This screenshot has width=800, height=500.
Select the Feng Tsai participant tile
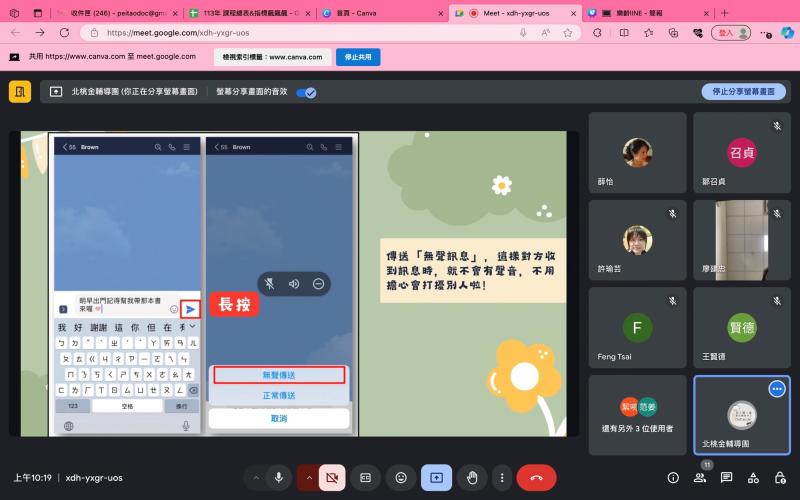click(x=637, y=328)
